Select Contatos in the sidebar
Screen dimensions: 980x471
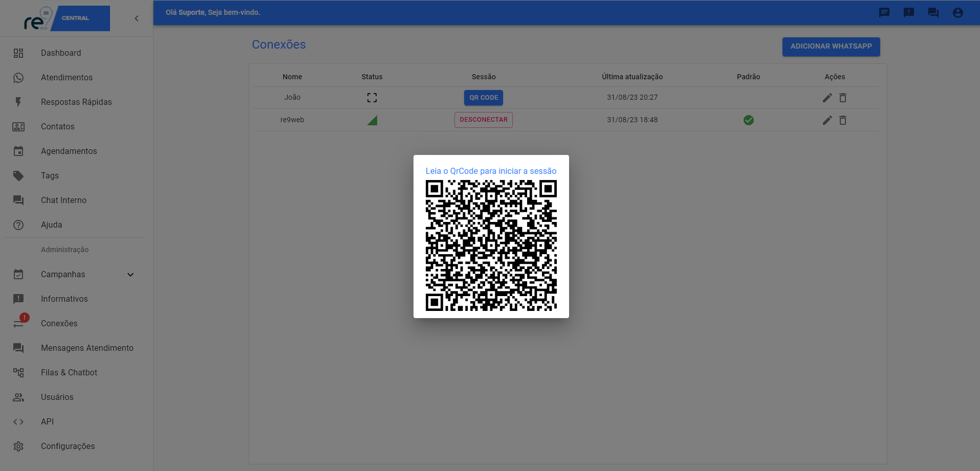[x=77, y=127]
